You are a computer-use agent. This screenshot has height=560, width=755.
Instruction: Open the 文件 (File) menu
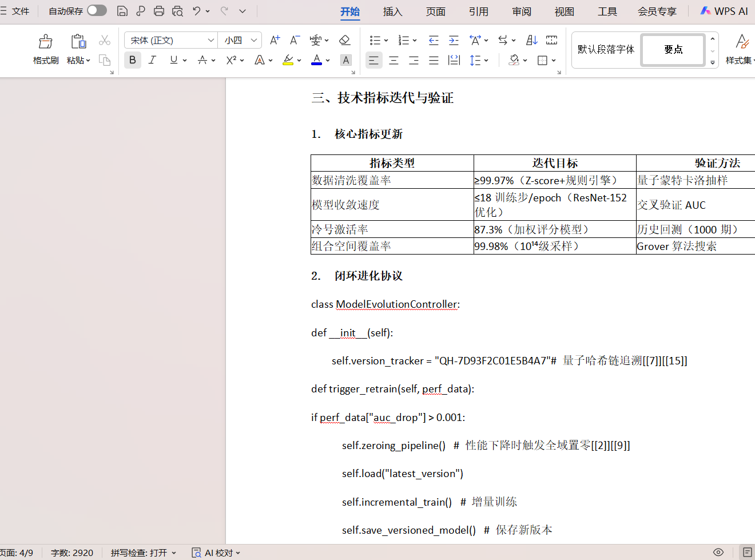click(x=21, y=11)
